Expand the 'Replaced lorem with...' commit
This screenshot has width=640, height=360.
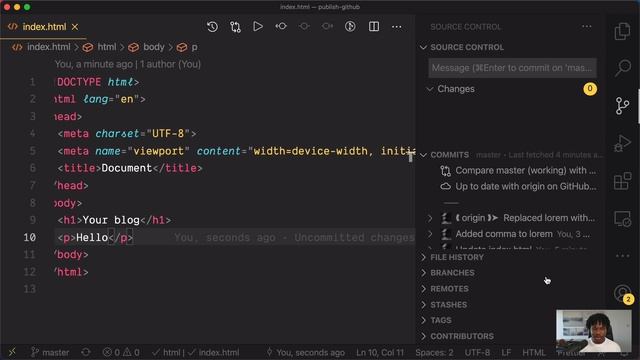429,218
